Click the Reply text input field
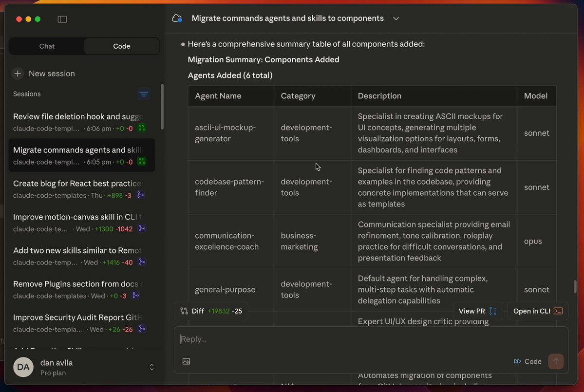Screen dimensions: 584x392 371,339
